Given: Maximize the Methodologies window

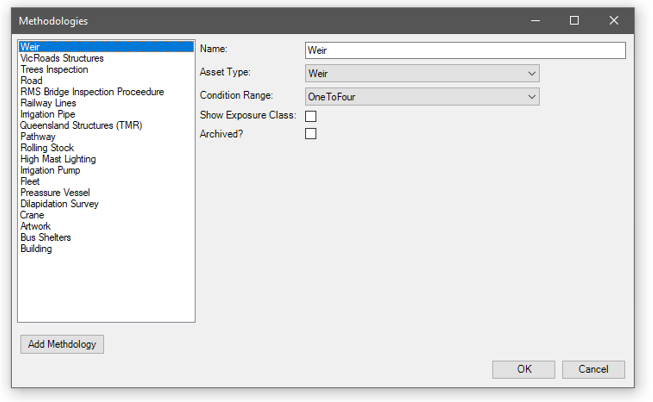Looking at the screenshot, I should pos(574,21).
